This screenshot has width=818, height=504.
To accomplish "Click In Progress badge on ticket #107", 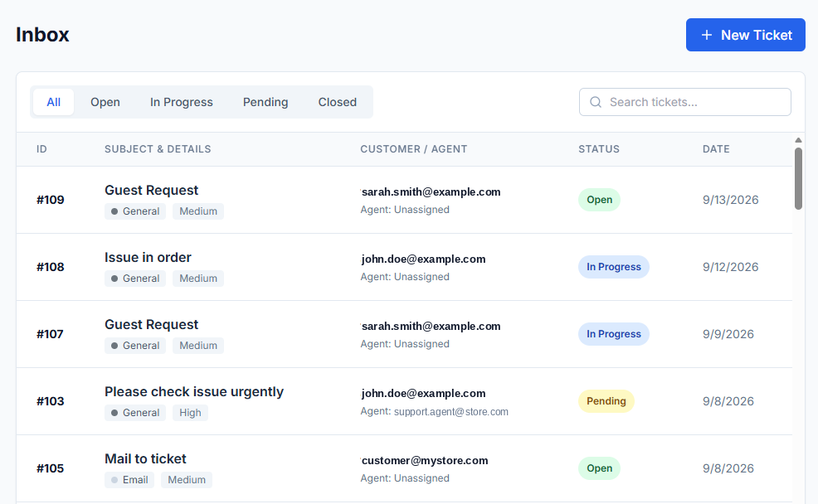I will pos(614,335).
